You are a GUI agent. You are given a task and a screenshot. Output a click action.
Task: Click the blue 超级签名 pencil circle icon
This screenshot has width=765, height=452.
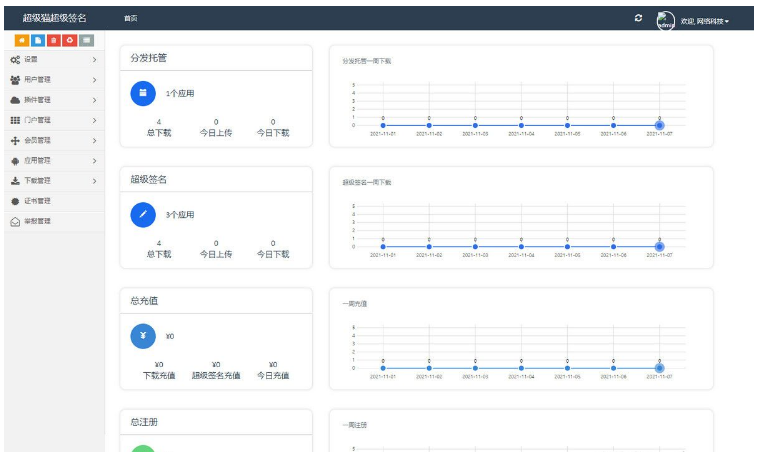pyautogui.click(x=143, y=214)
